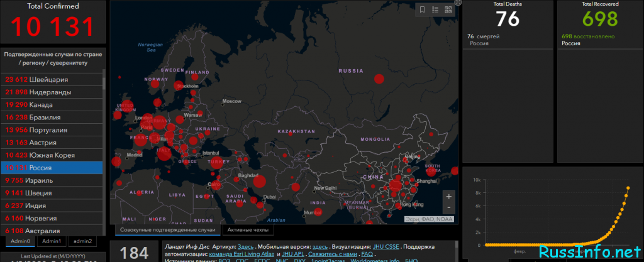Switch to the admin2 tab
The image size is (644, 262).
pyautogui.click(x=82, y=241)
